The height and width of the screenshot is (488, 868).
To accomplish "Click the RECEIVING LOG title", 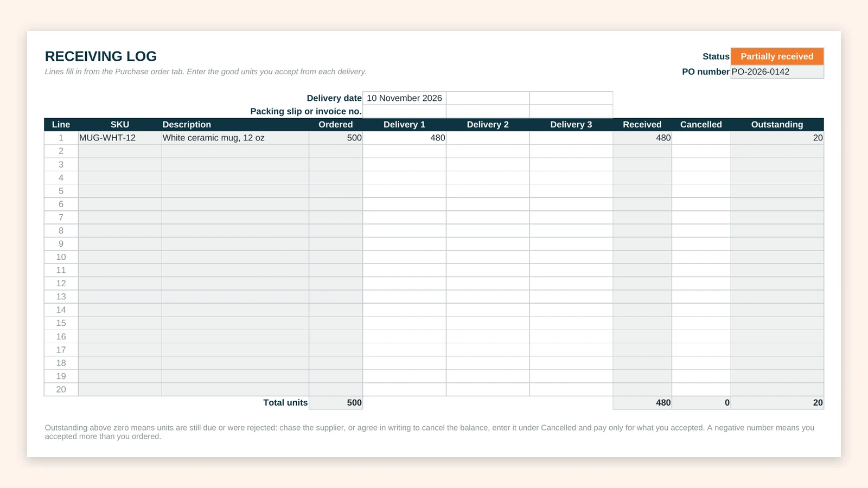I will pos(101,56).
